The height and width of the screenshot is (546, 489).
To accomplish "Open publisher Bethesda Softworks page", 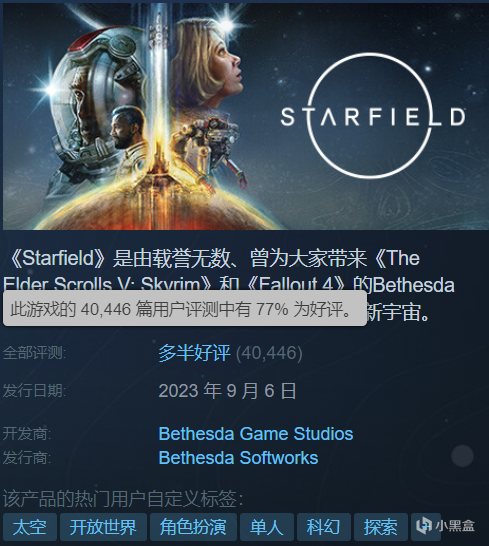I will (x=238, y=458).
